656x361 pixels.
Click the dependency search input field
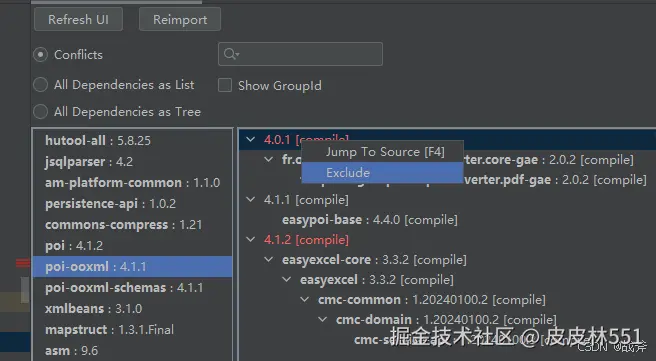coord(300,54)
